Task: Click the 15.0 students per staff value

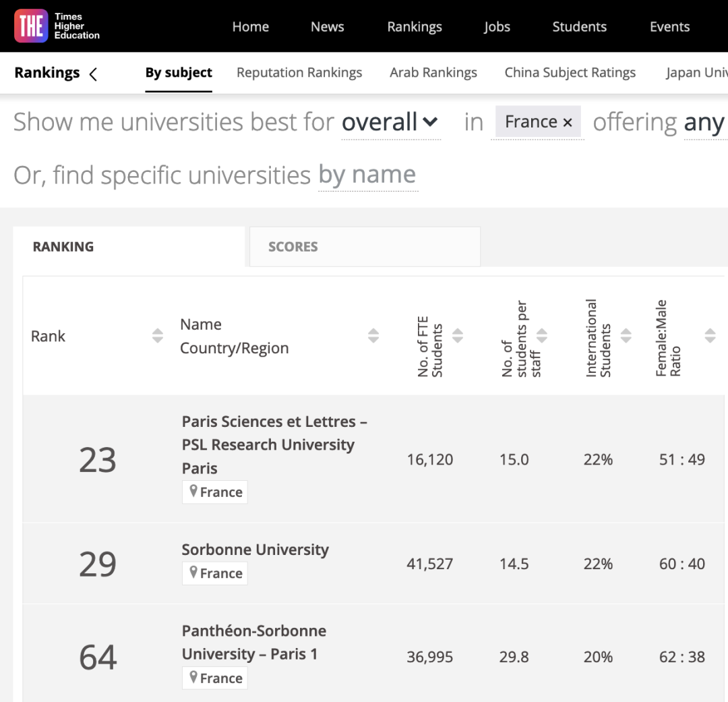Action: (x=514, y=459)
